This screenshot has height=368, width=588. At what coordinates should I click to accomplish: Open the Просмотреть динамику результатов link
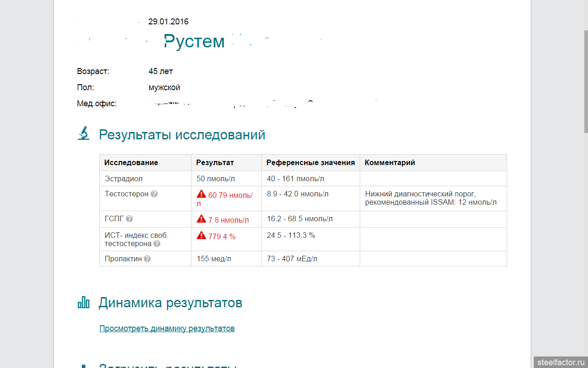pos(167,328)
